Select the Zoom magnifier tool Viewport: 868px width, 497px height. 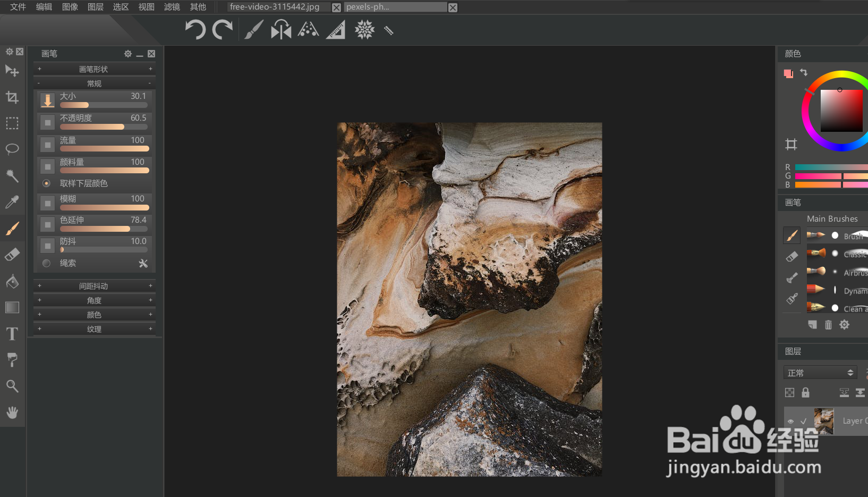click(x=12, y=386)
